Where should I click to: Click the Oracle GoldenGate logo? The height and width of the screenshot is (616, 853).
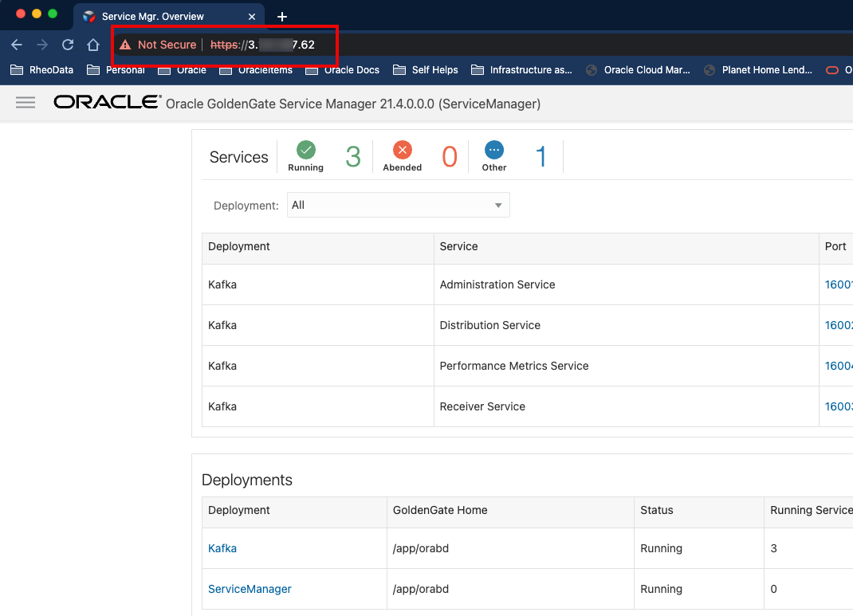(106, 102)
